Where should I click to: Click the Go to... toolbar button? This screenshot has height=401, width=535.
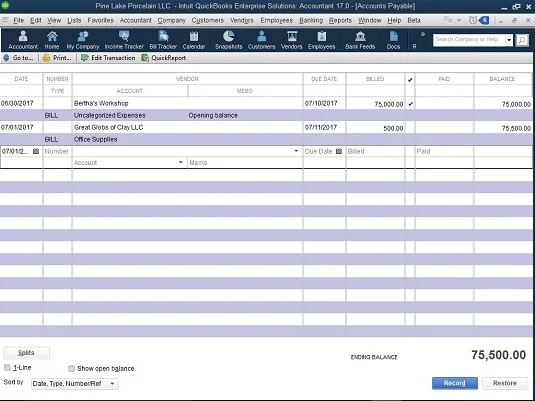click(18, 58)
